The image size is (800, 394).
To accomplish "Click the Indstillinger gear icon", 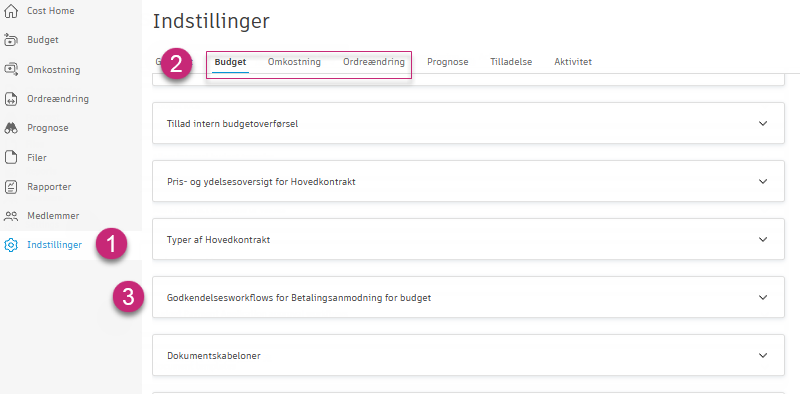I will point(11,245).
